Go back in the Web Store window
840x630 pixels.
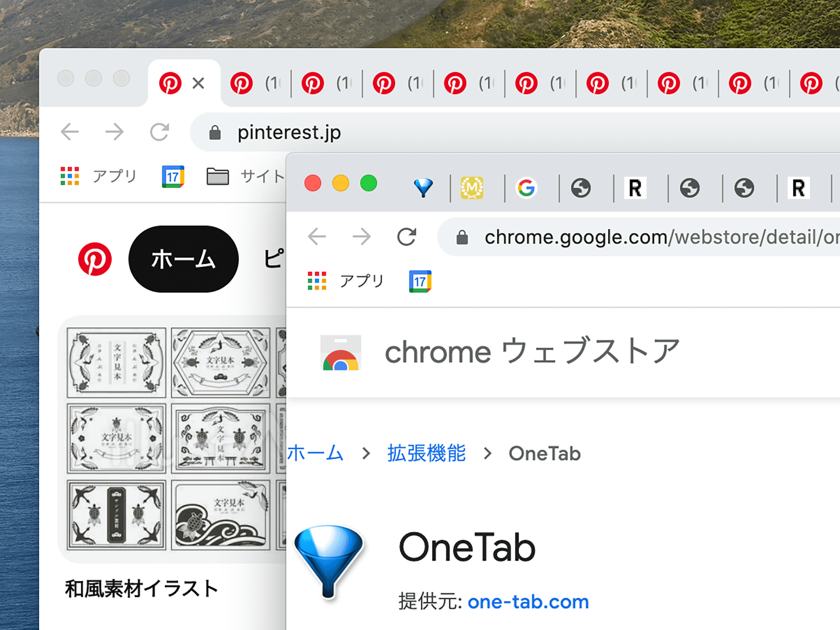coord(317,237)
